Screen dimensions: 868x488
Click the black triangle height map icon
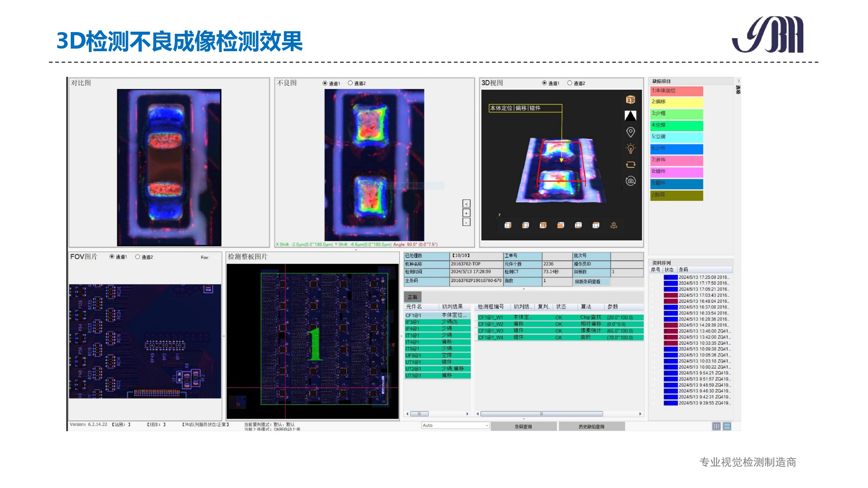pos(630,115)
